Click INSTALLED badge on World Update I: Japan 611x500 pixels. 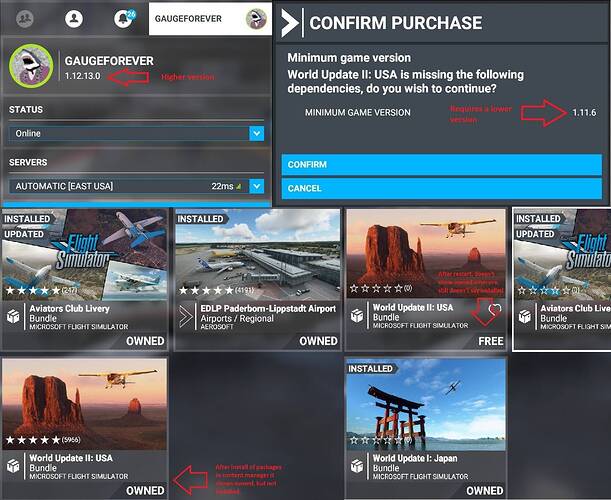click(371, 369)
